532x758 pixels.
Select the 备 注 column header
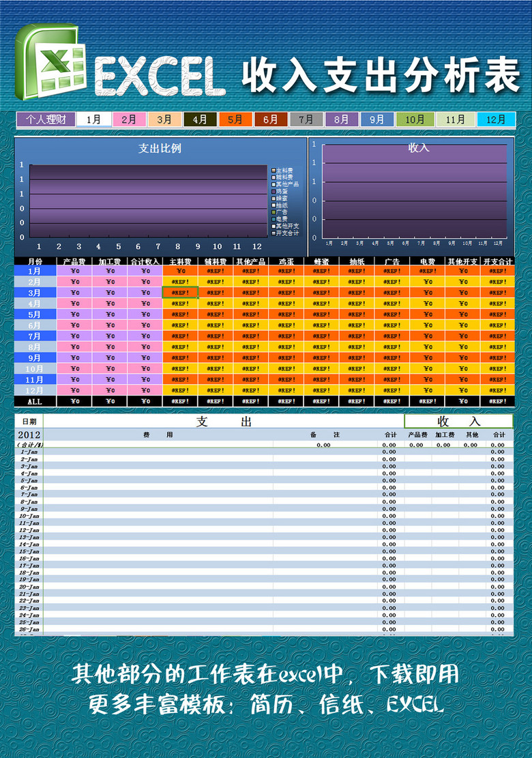click(325, 435)
